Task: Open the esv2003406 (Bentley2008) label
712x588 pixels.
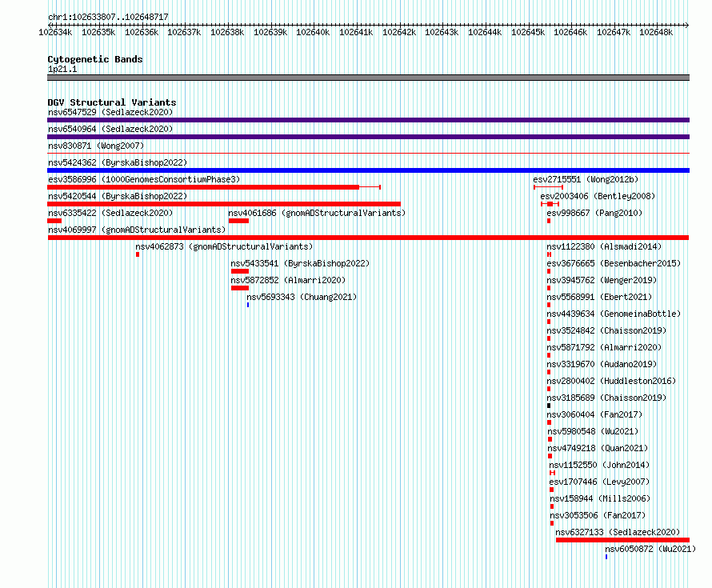Action: coord(598,196)
